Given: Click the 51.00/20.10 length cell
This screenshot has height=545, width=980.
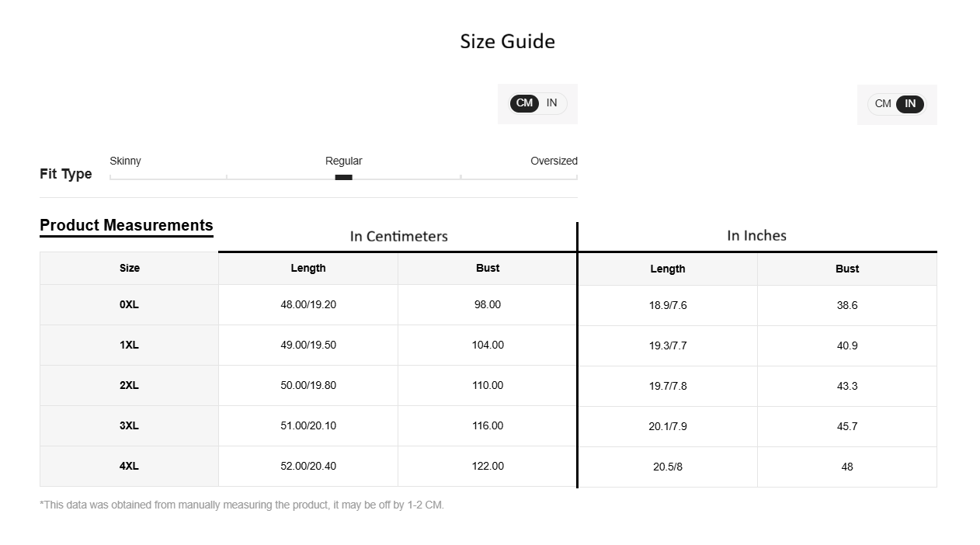Looking at the screenshot, I should 308,425.
